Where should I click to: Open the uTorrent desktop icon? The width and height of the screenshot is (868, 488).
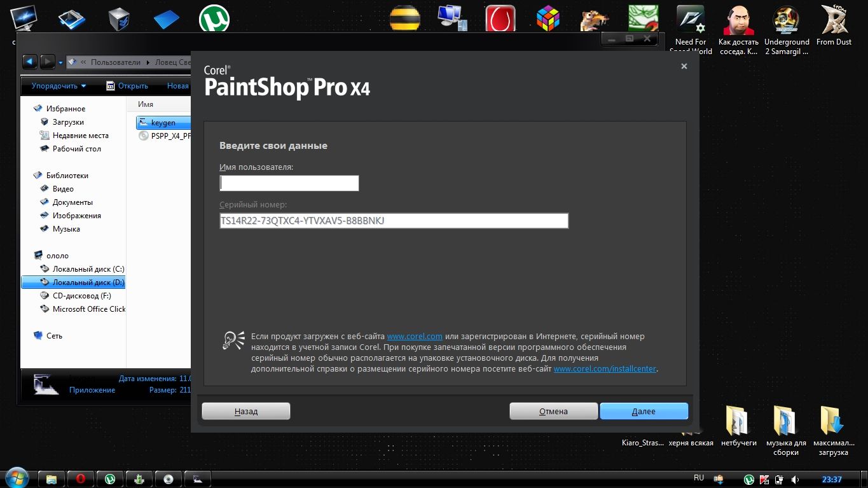coord(214,18)
